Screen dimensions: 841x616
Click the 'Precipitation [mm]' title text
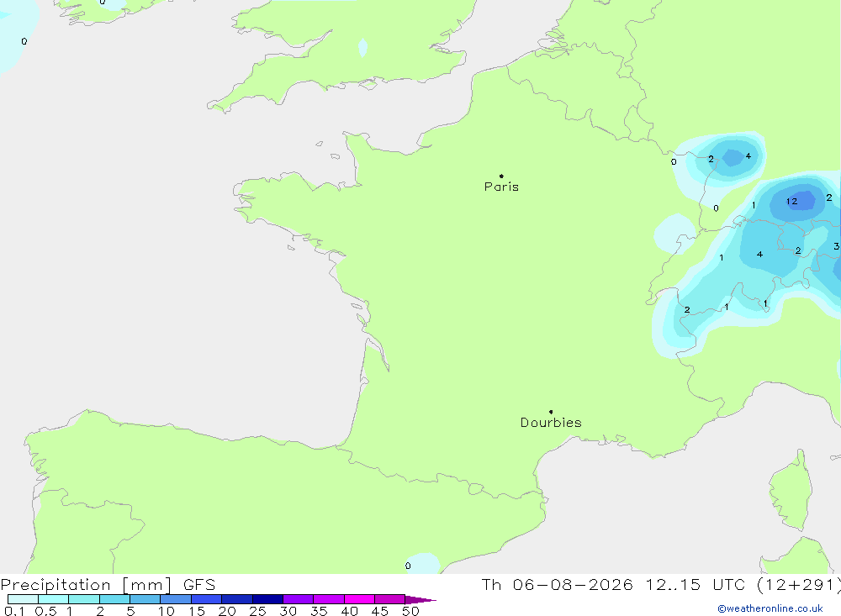coord(86,586)
